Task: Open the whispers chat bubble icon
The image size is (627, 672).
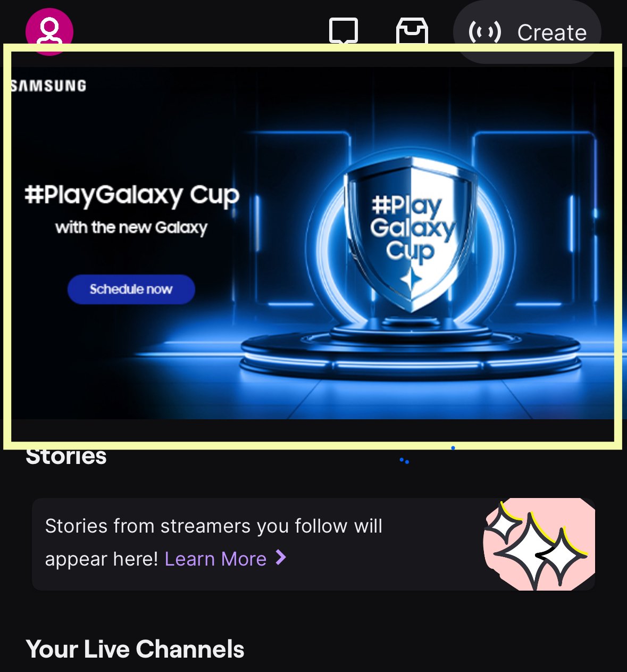Action: click(344, 31)
